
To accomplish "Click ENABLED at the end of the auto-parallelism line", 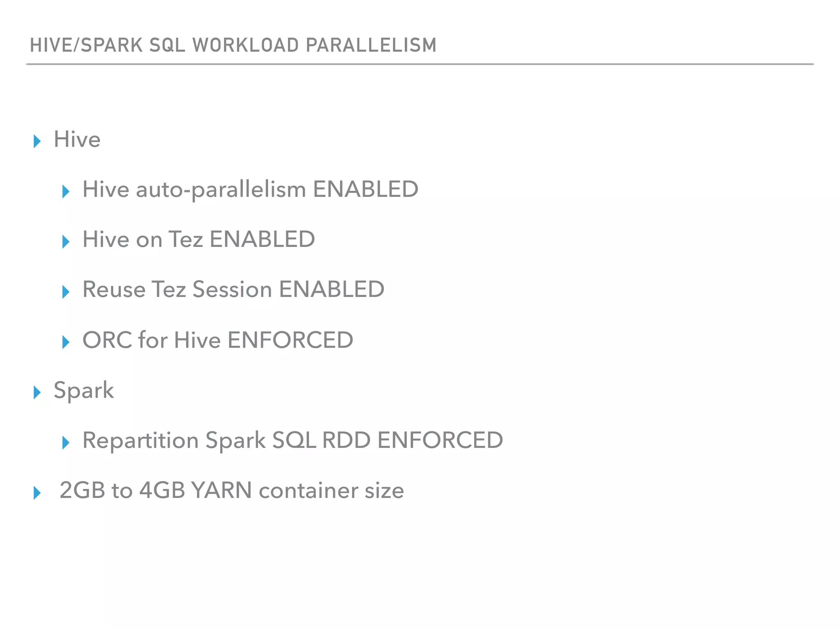I will pyautogui.click(x=365, y=189).
